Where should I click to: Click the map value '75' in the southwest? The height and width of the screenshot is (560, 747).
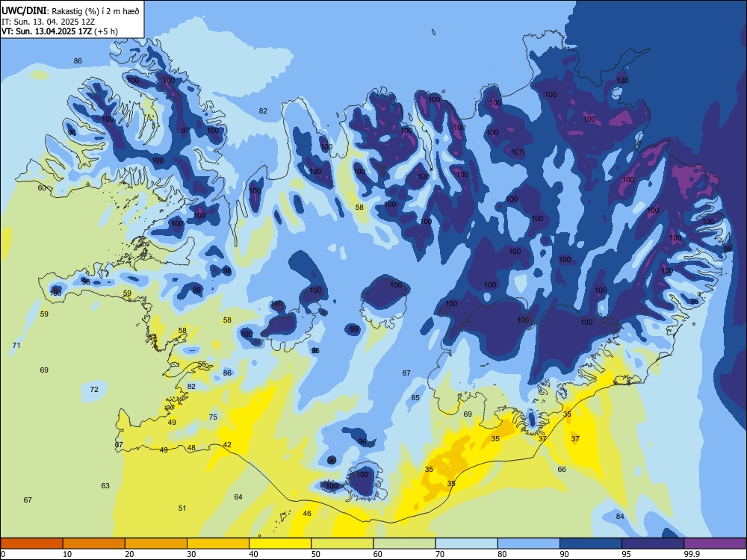point(213,417)
